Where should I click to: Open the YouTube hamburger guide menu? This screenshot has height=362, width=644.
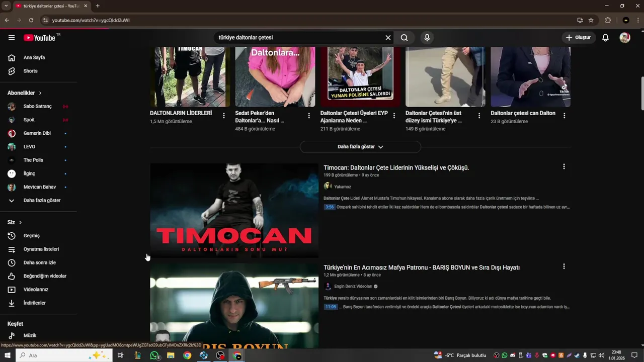12,38
